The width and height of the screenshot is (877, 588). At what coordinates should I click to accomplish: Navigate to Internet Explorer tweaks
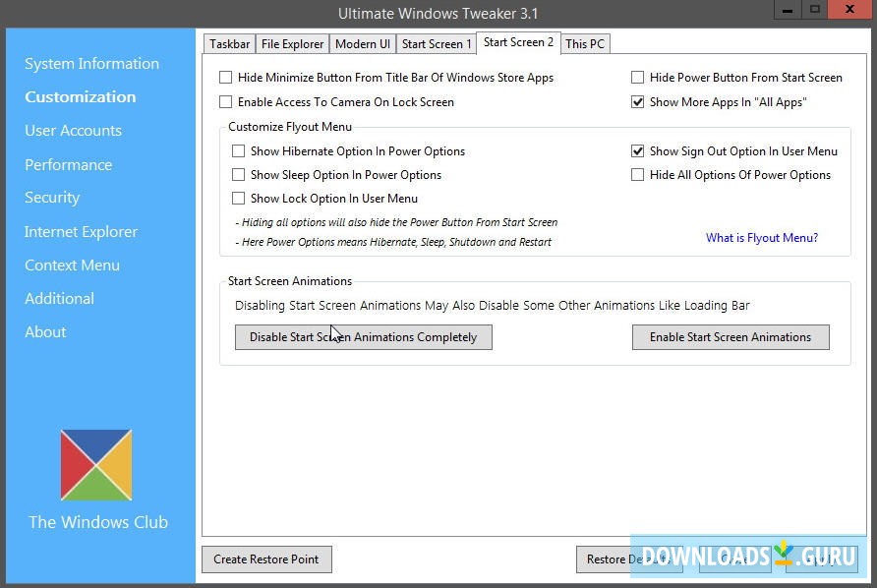(81, 231)
